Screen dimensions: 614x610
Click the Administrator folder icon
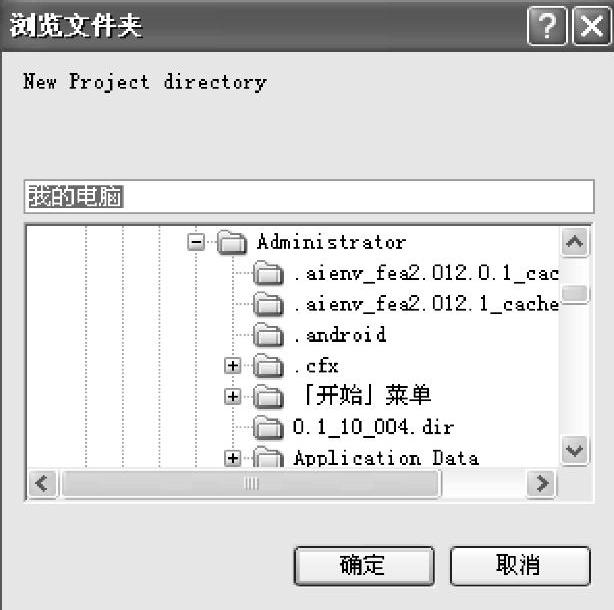point(232,242)
